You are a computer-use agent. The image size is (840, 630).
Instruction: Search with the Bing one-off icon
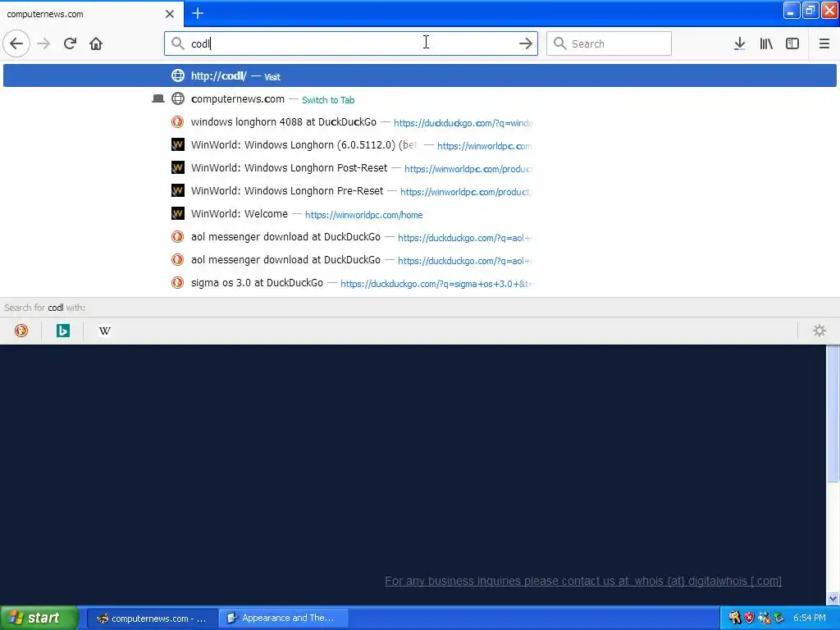pyautogui.click(x=62, y=331)
